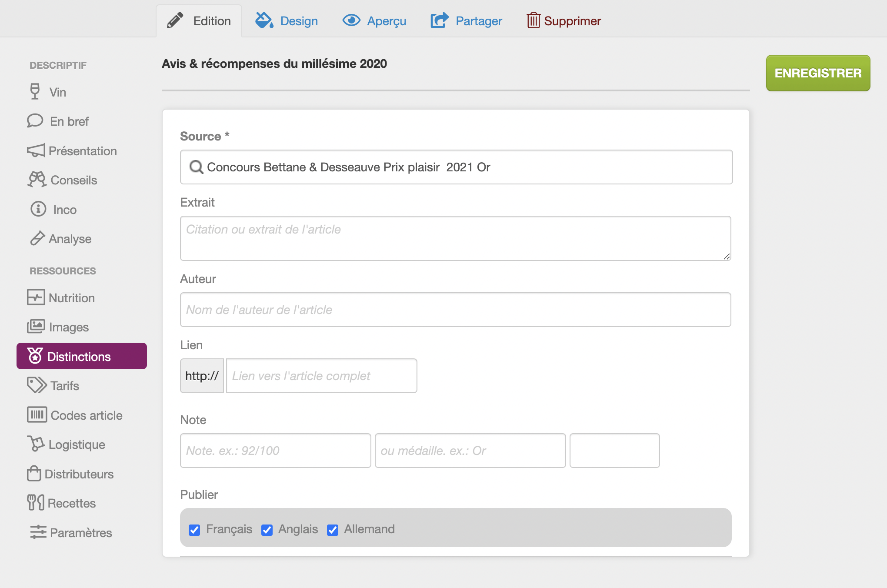This screenshot has height=588, width=887.
Task: Click the magnifier icon in Source field
Action: pyautogui.click(x=196, y=167)
